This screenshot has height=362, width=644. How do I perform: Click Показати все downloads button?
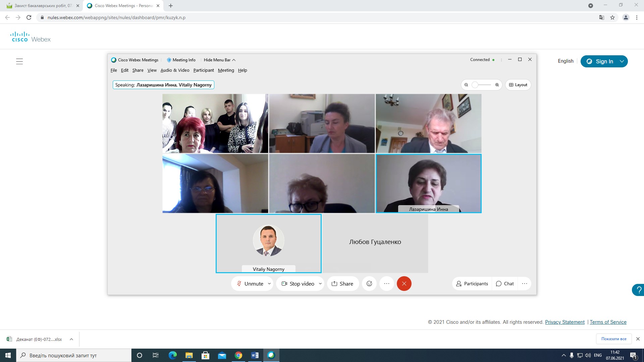(614, 339)
